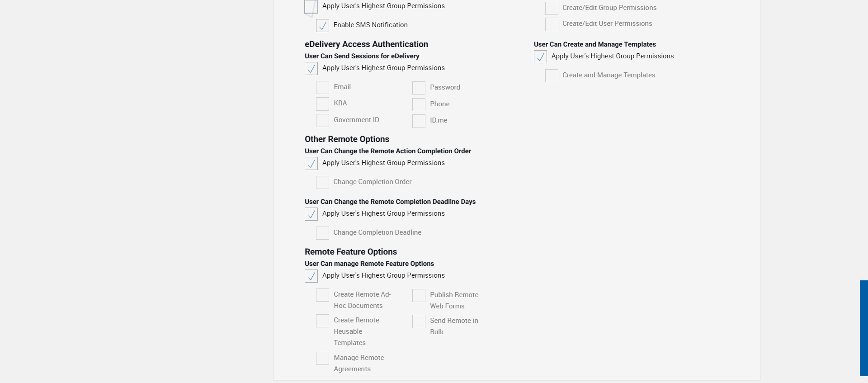
Task: Tick the Password authentication checkbox
Action: click(419, 88)
